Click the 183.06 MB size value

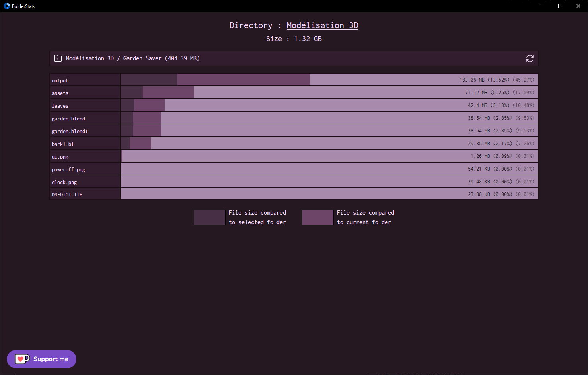click(472, 80)
